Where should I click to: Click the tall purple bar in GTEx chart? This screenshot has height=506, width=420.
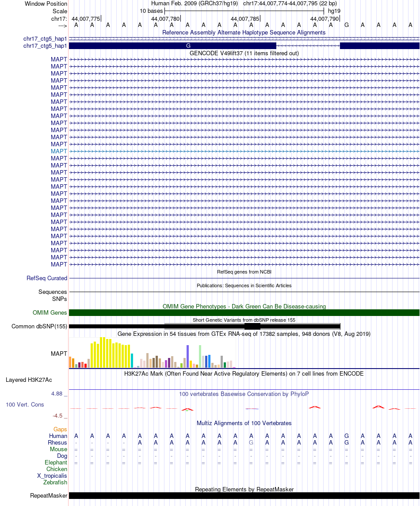pos(187,356)
